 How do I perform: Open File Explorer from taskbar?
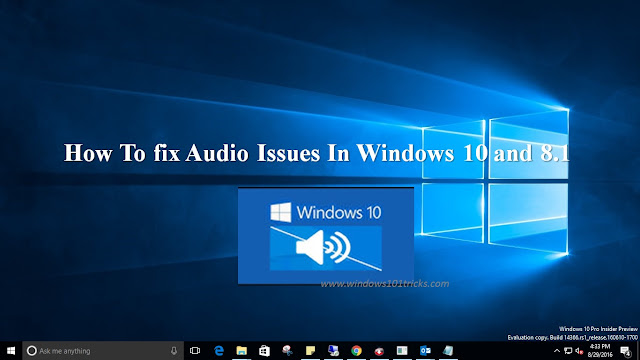click(242, 351)
